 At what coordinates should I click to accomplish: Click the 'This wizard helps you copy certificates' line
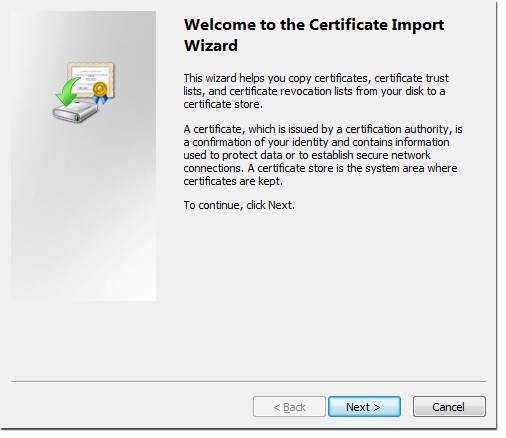pos(316,78)
